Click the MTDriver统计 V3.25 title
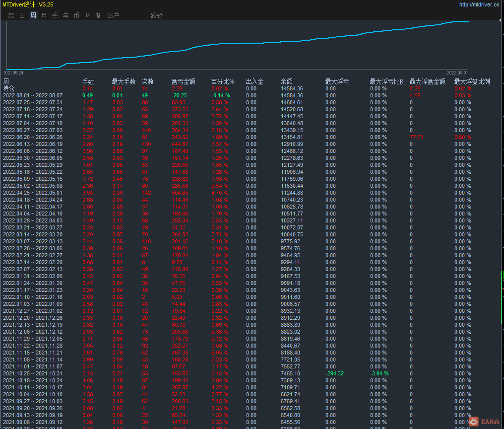The image size is (504, 429). [28, 4]
